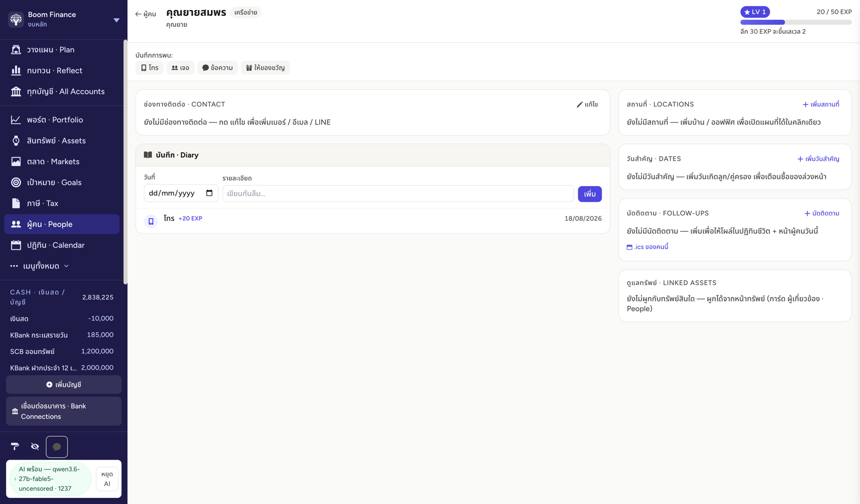Click the LV 1 star badge
This screenshot has width=860, height=504.
click(x=755, y=12)
